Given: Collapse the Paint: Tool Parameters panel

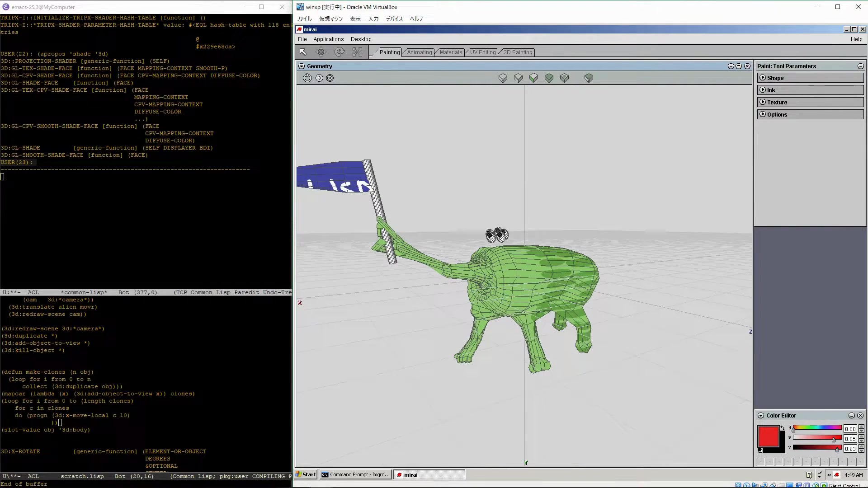Looking at the screenshot, I should [x=861, y=66].
